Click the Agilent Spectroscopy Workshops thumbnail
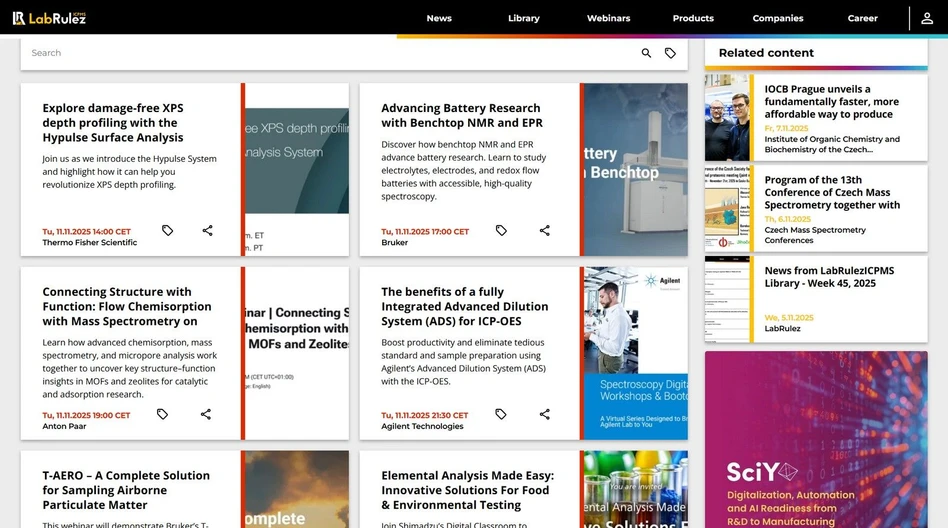The image size is (948, 528). click(635, 353)
